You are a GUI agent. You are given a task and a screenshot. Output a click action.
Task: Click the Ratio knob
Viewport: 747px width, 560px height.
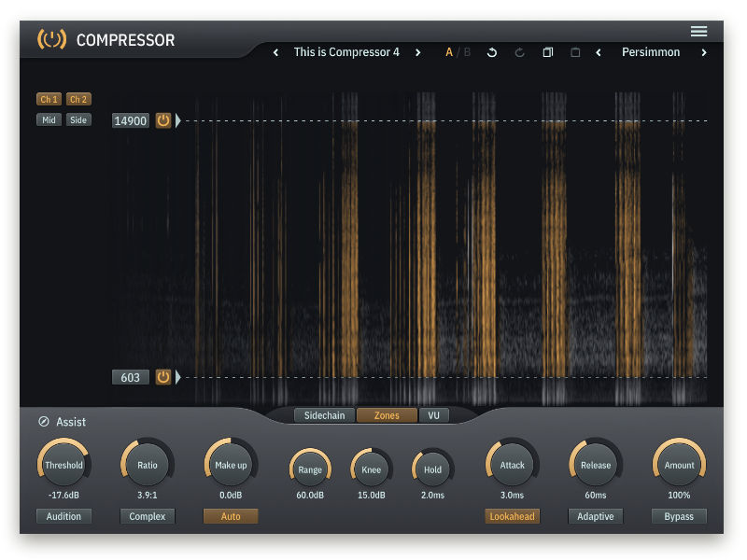(x=148, y=465)
